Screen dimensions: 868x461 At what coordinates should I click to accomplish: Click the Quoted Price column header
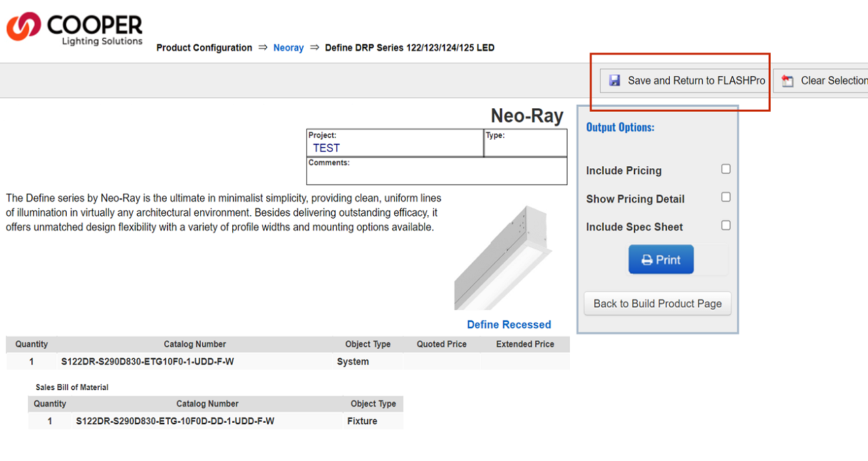[x=442, y=344]
